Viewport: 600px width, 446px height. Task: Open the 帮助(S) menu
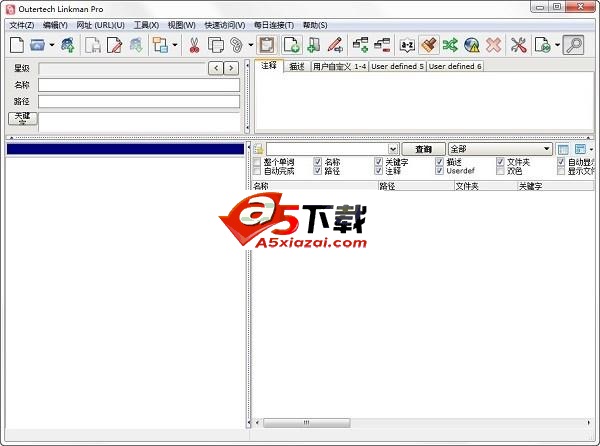[315, 25]
